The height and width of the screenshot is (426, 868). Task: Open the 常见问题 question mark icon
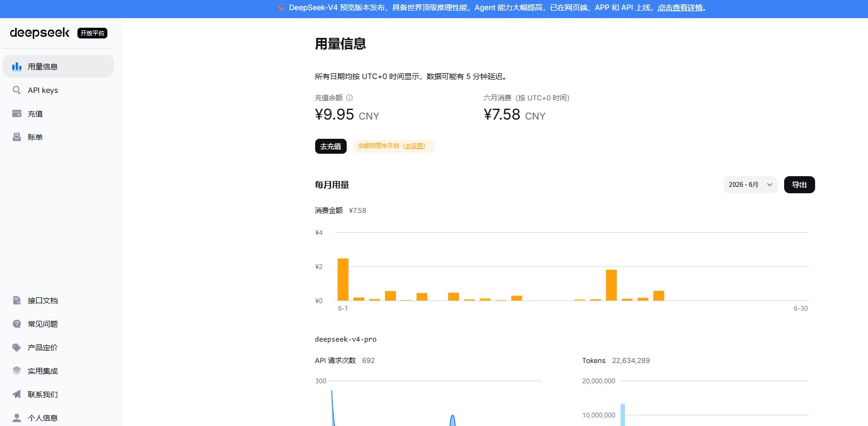(17, 324)
